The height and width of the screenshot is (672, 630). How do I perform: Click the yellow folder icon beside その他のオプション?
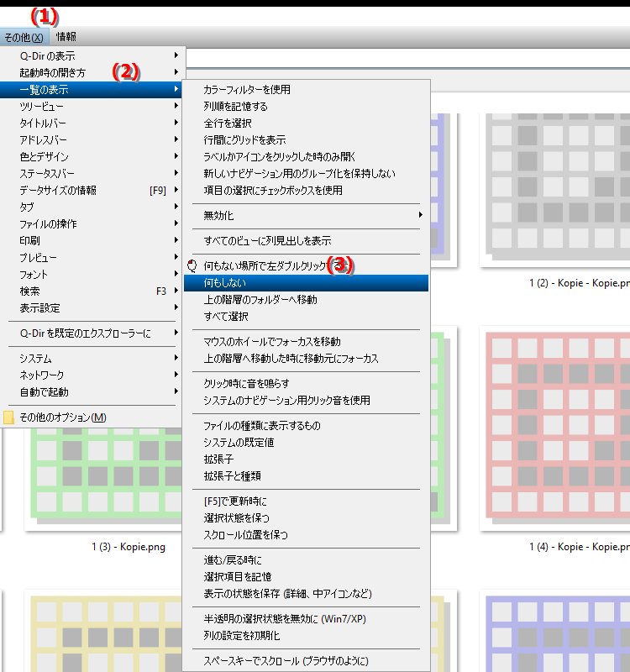[x=8, y=417]
